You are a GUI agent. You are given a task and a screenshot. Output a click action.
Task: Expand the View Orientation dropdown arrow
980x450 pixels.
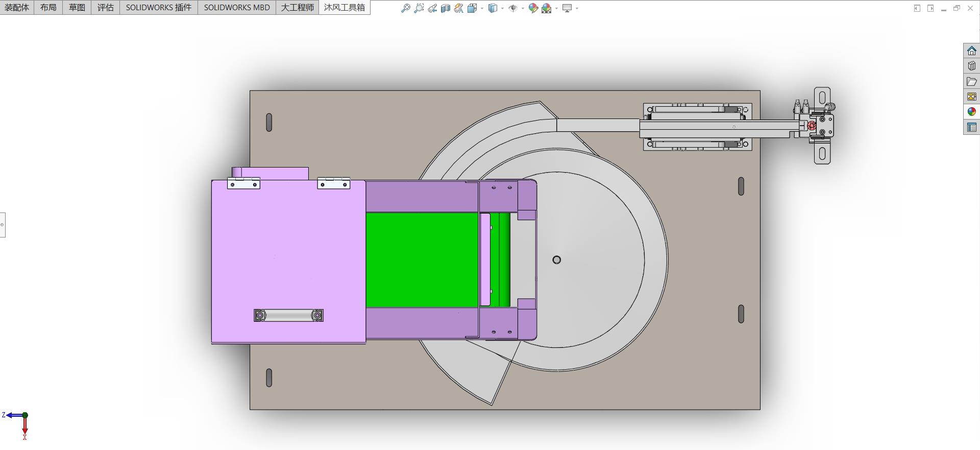[x=482, y=8]
